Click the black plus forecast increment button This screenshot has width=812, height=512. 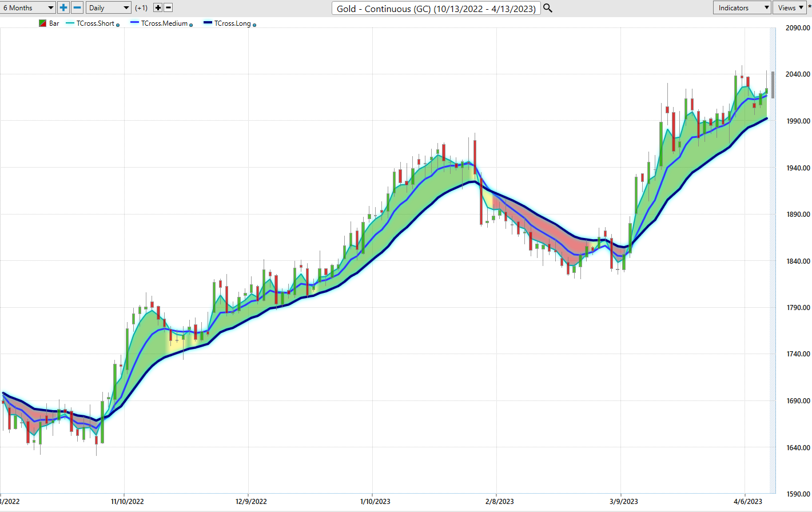[x=158, y=7]
